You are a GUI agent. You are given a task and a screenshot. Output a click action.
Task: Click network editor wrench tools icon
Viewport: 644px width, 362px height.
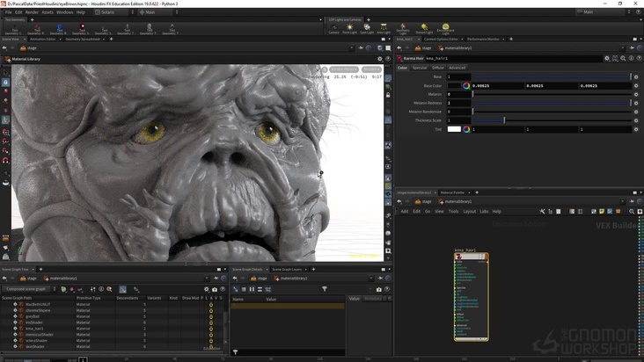542,212
